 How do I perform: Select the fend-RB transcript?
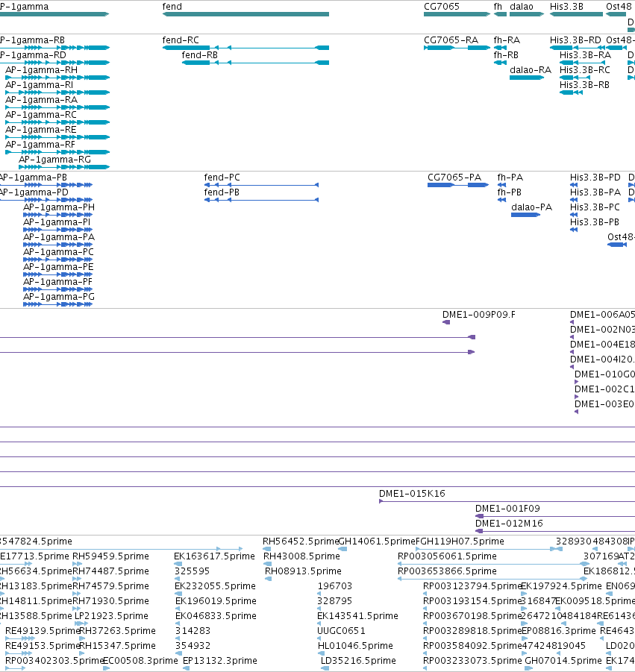coord(255,63)
